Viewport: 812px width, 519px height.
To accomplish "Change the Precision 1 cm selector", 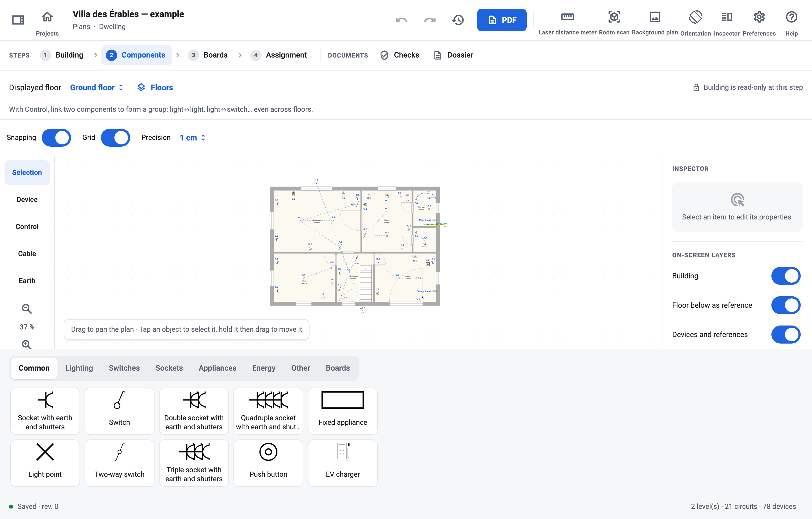I will tap(193, 138).
